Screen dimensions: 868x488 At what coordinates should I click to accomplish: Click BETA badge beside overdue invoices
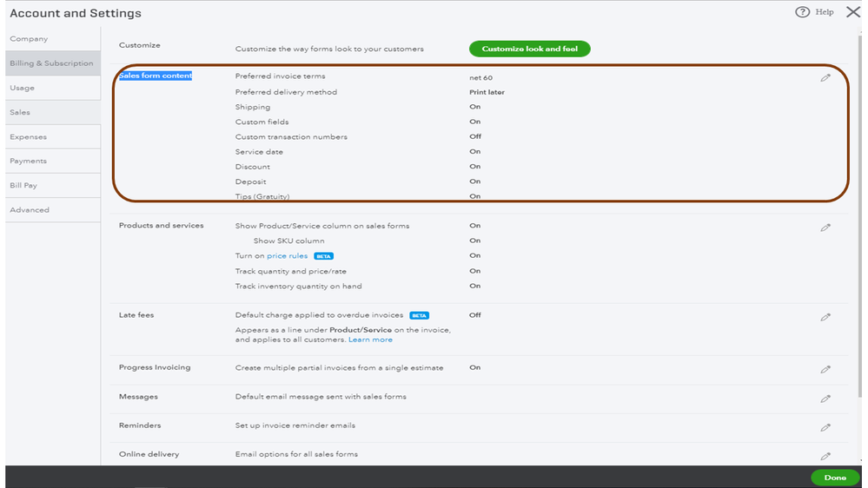pyautogui.click(x=419, y=315)
